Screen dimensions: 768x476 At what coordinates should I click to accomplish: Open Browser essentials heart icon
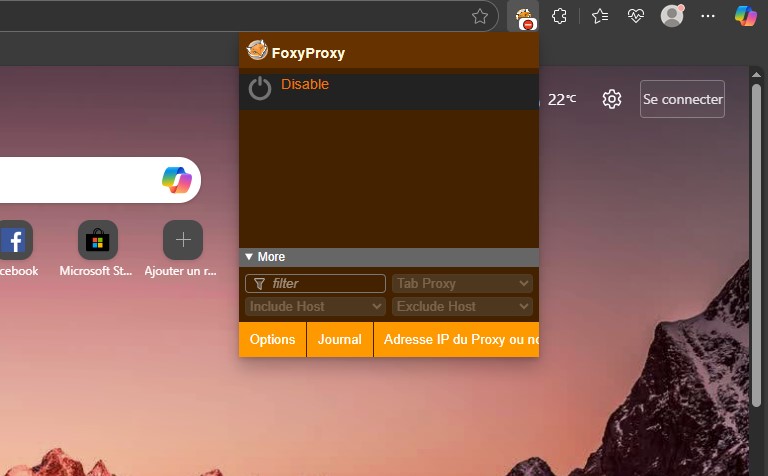[x=636, y=16]
